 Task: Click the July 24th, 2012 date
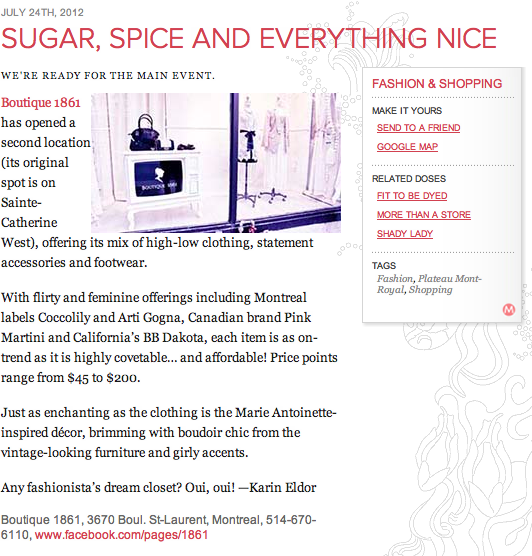42,12
